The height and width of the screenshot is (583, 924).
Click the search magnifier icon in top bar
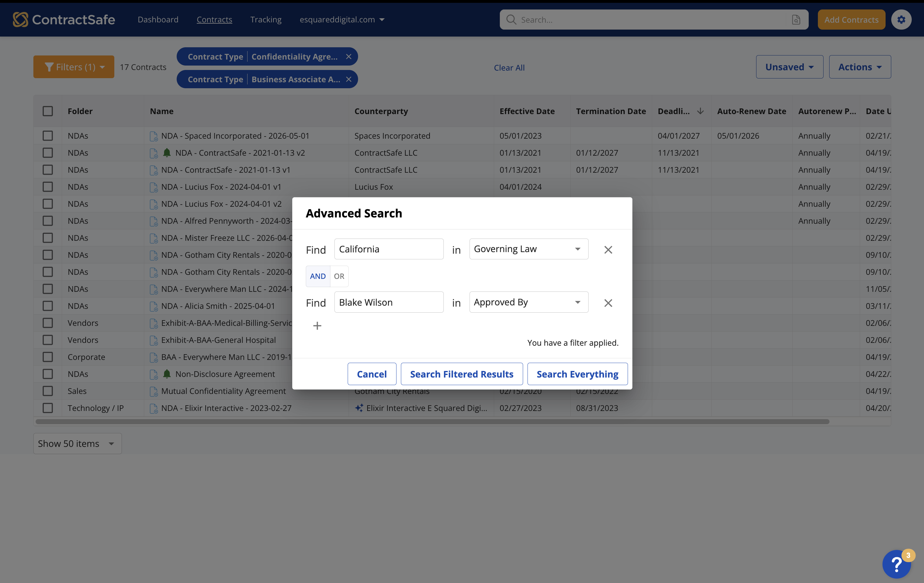(x=511, y=20)
